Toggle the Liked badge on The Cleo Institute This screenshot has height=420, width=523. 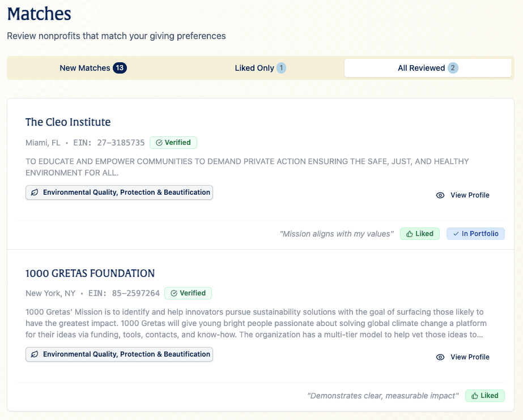coord(420,234)
